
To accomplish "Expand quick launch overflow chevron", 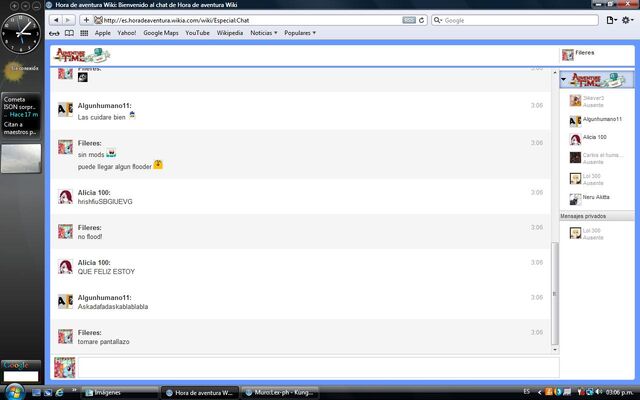I will 74,391.
